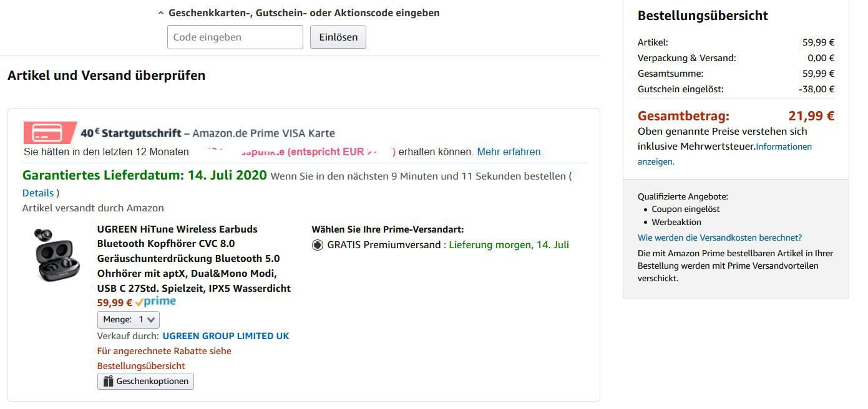Collapse the Geschenkkarten-, Gutschein- oder Aktionscode section
The width and height of the screenshot is (868, 409).
click(298, 12)
